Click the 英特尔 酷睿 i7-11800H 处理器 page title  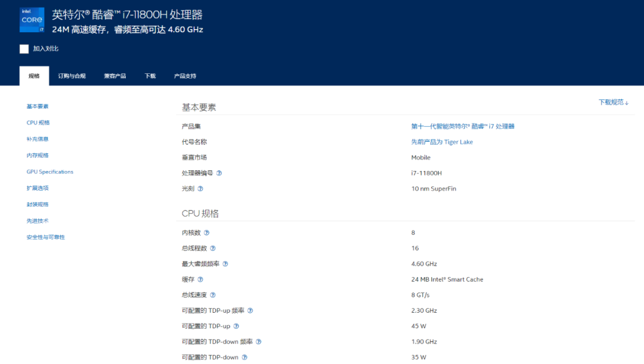click(x=128, y=15)
